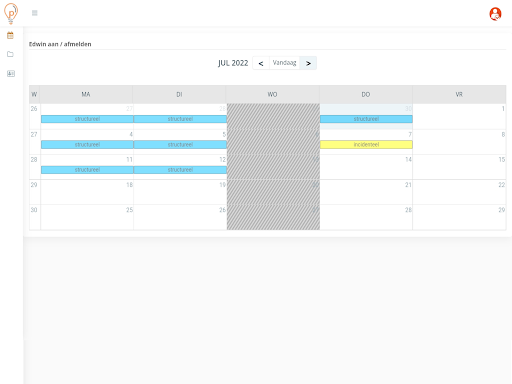Select structureel event on Tuesday 5
This screenshot has height=384, width=512.
pos(180,145)
